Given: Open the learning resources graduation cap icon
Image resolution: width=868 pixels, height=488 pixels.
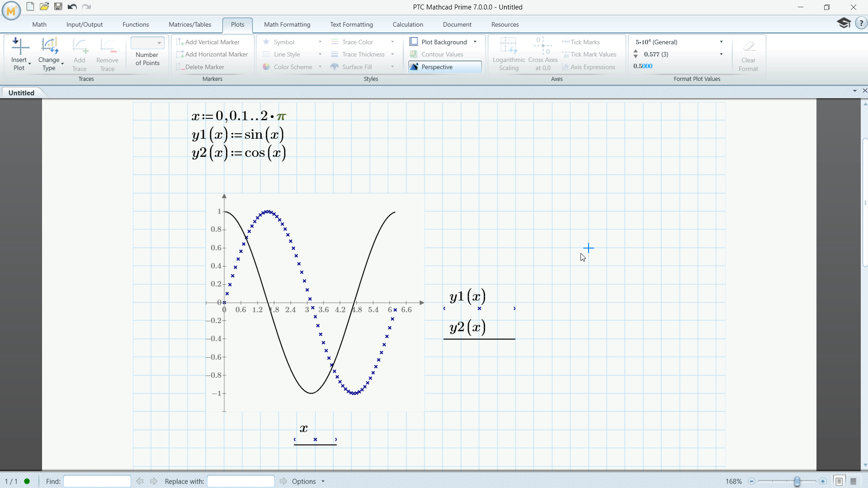Looking at the screenshot, I should click(x=844, y=23).
